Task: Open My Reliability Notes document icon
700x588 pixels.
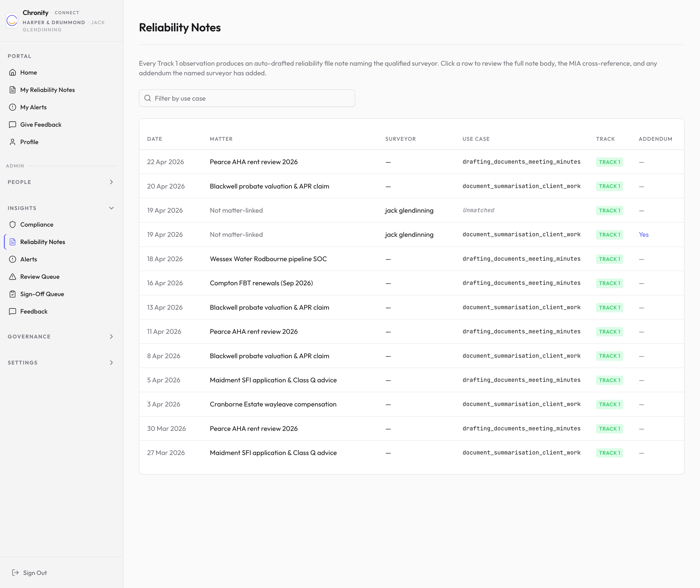Action: [13, 90]
